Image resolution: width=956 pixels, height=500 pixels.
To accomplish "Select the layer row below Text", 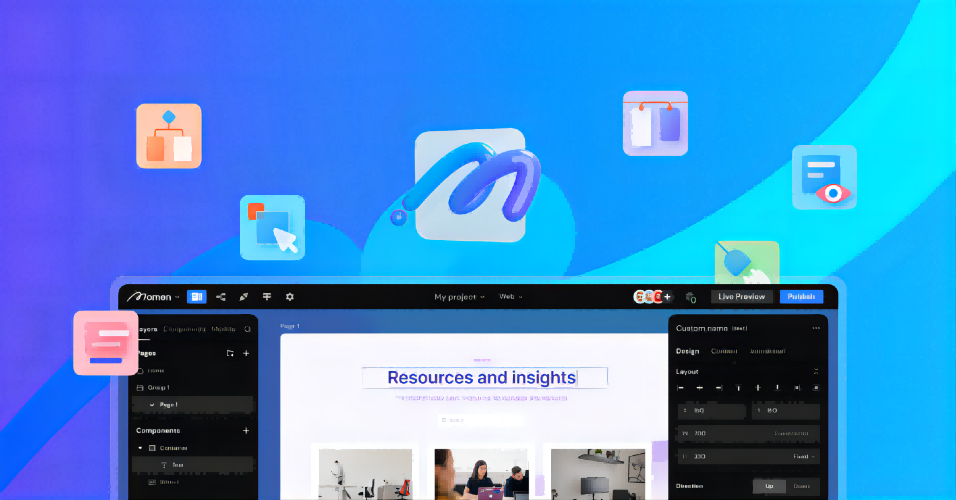I will tap(193, 482).
